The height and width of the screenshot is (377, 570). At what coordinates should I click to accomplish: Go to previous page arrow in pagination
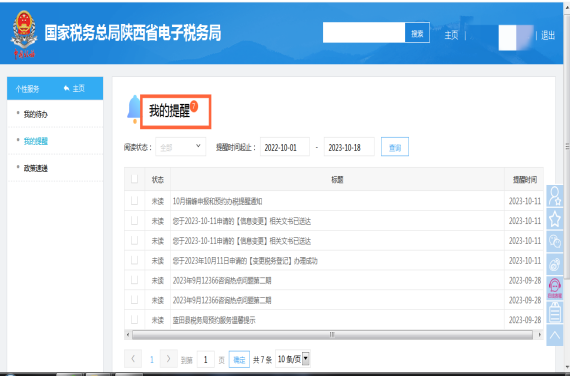coord(133,359)
